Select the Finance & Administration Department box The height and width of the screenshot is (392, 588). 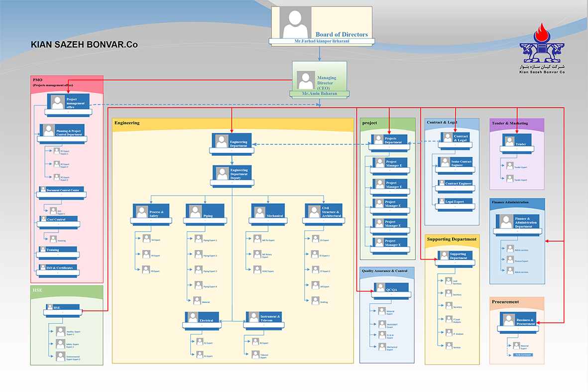tap(517, 223)
